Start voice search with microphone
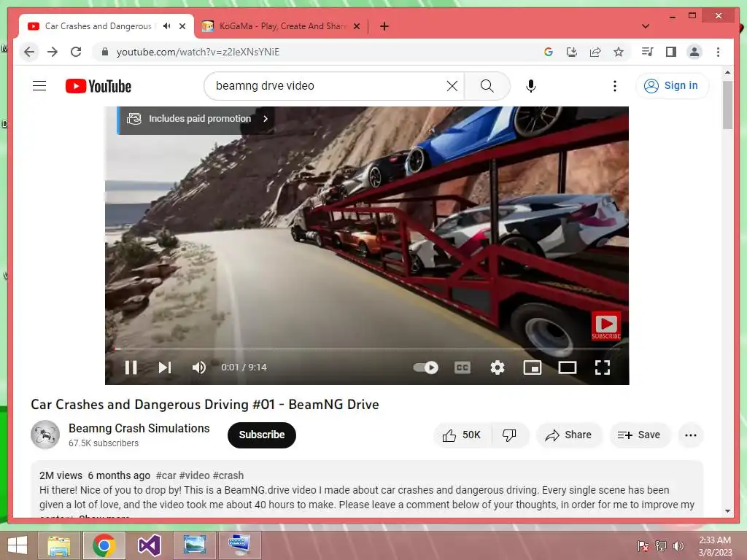This screenshot has width=747, height=560. pyautogui.click(x=531, y=86)
